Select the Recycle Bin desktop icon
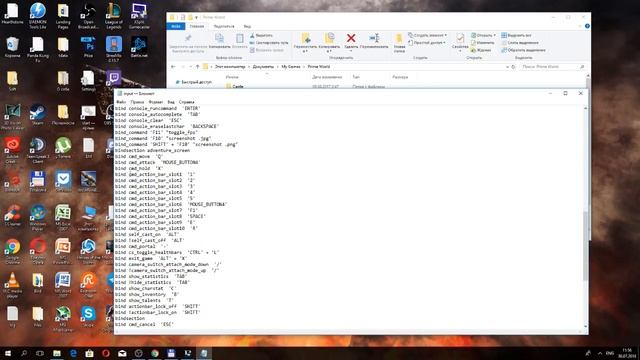Image resolution: width=640 pixels, height=360 pixels. [x=12, y=47]
